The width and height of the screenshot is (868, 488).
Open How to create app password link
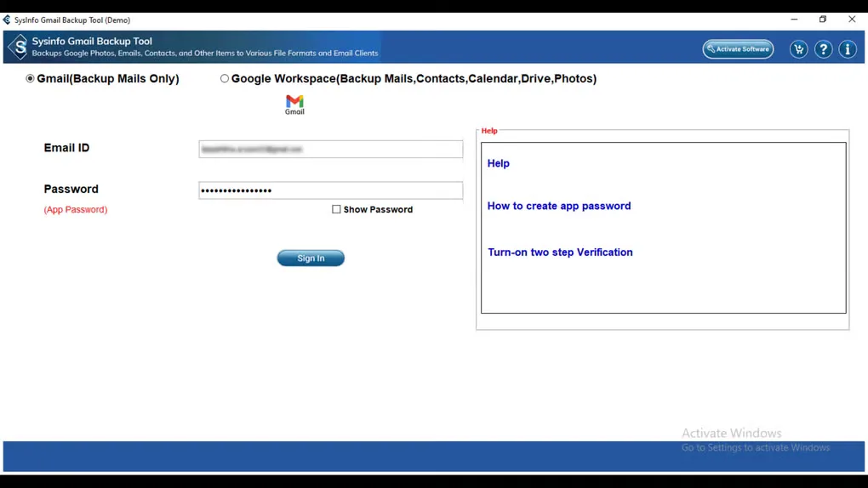tap(559, 206)
